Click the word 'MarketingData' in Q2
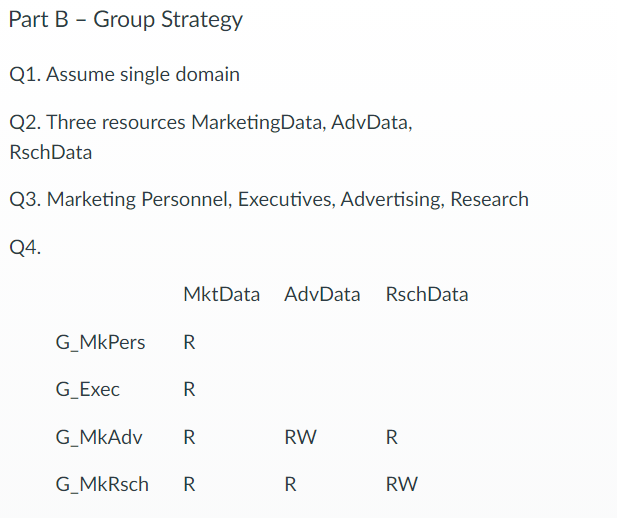This screenshot has height=518, width=617. 259,122
